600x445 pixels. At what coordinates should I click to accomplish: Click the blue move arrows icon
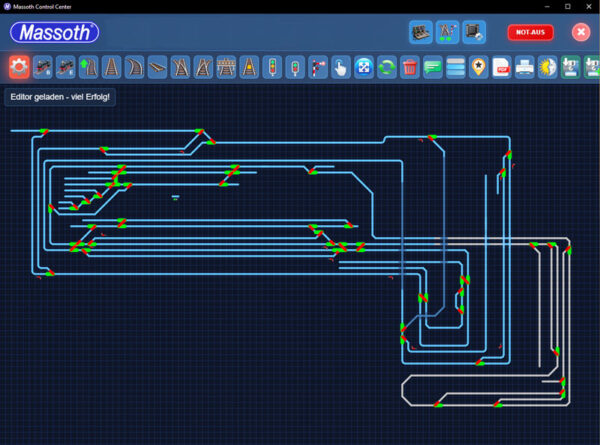(364, 67)
